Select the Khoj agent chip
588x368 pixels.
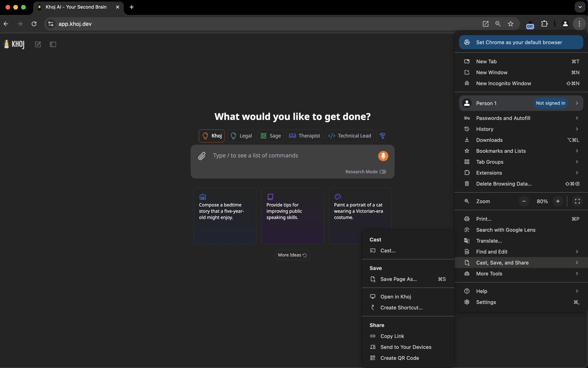212,136
